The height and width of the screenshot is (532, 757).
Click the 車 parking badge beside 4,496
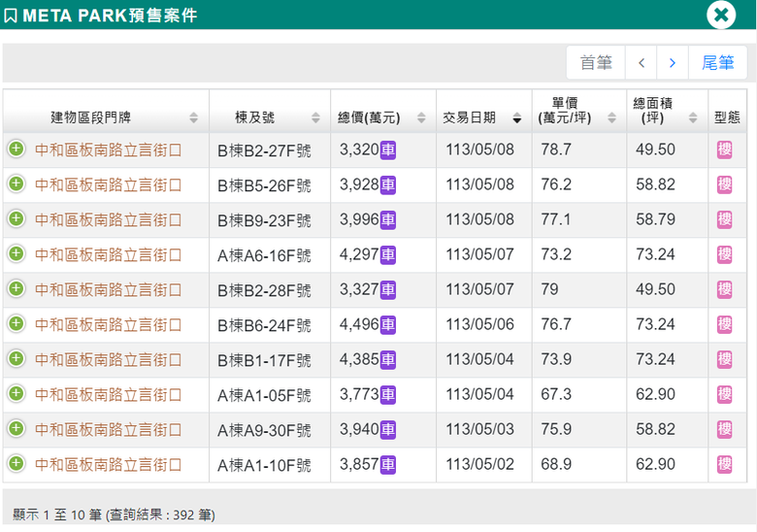tap(387, 325)
